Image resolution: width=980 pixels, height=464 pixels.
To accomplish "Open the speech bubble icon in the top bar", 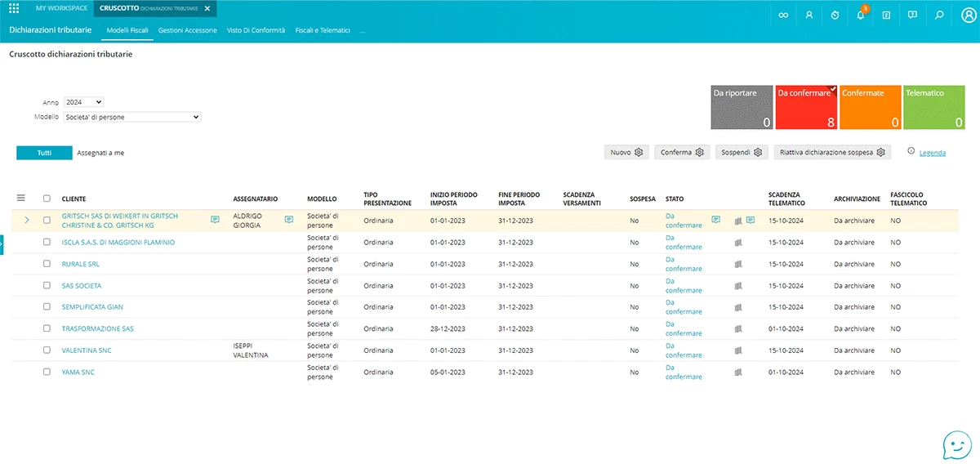I will point(912,15).
